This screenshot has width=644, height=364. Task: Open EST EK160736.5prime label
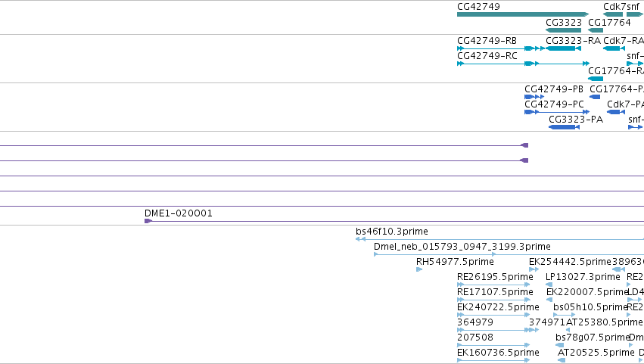coord(498,353)
